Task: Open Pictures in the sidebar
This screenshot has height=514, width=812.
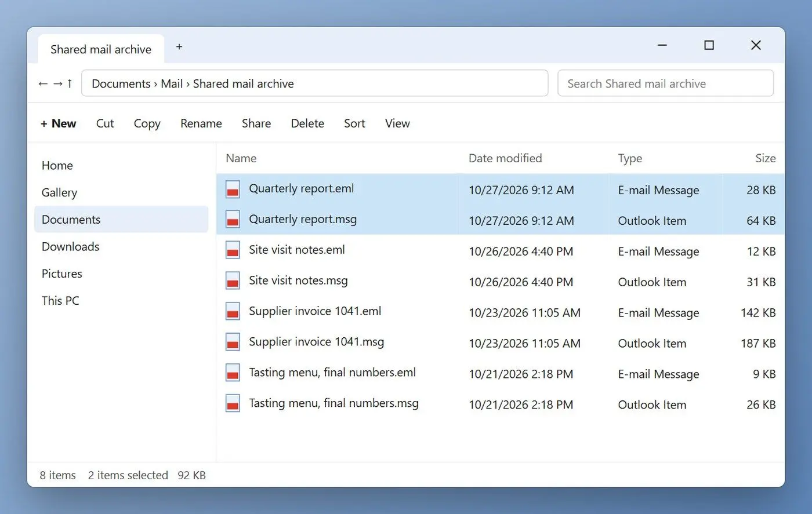Action: (121, 274)
